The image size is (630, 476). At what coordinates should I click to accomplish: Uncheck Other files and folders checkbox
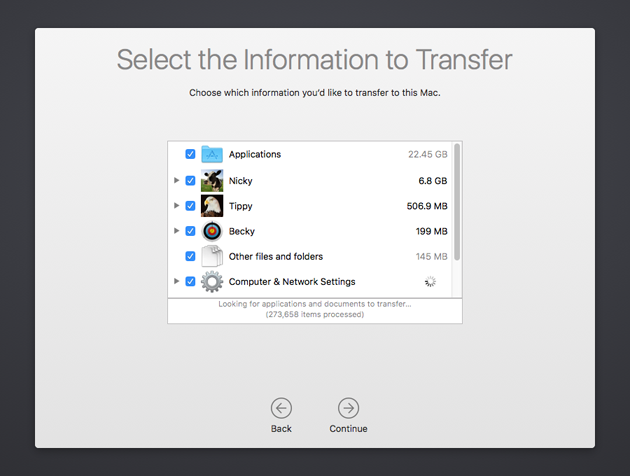190,256
